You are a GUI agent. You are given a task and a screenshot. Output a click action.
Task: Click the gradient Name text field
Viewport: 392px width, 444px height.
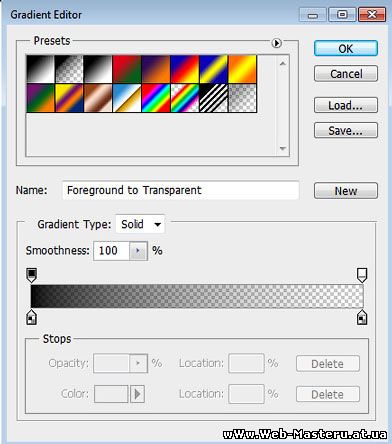click(180, 190)
